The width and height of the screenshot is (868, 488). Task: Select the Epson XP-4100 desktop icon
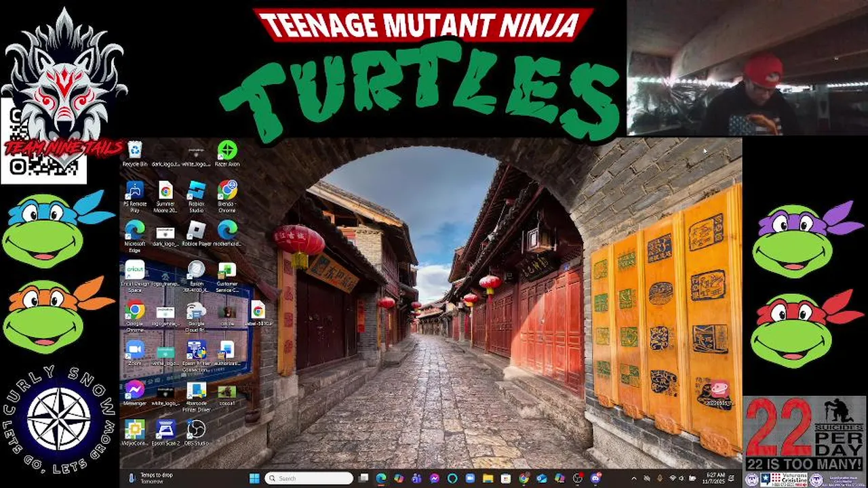(197, 276)
